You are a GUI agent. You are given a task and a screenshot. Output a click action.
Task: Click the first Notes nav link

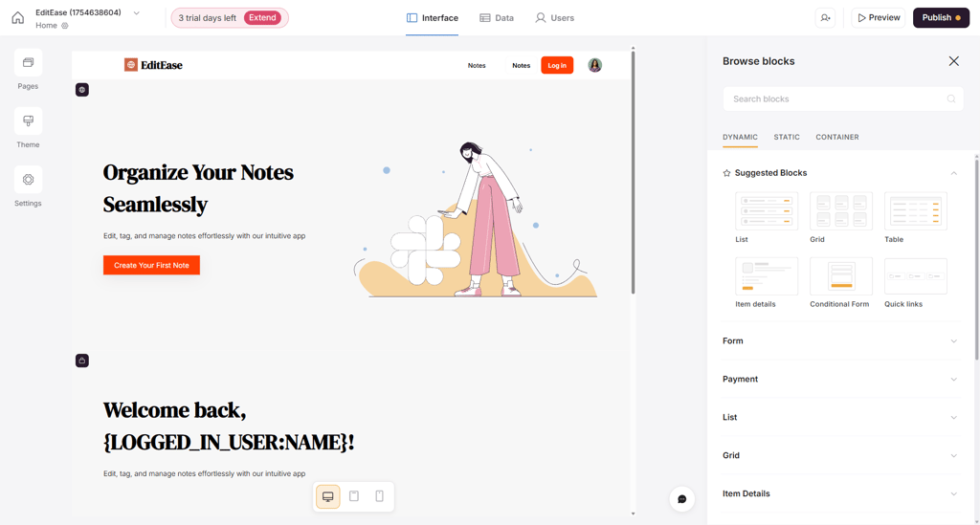coord(477,66)
